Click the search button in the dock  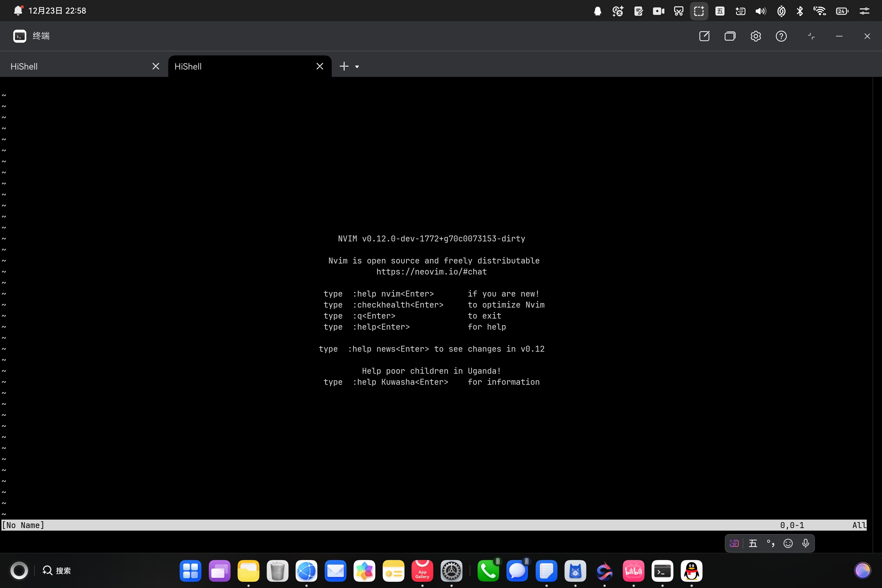point(57,570)
